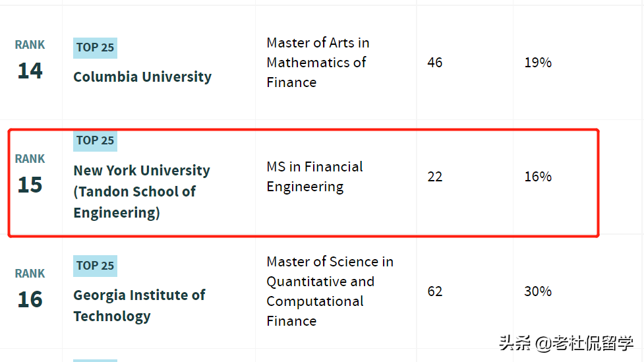Select the RANK 16 cell
The width and height of the screenshot is (644, 362).
(x=30, y=290)
